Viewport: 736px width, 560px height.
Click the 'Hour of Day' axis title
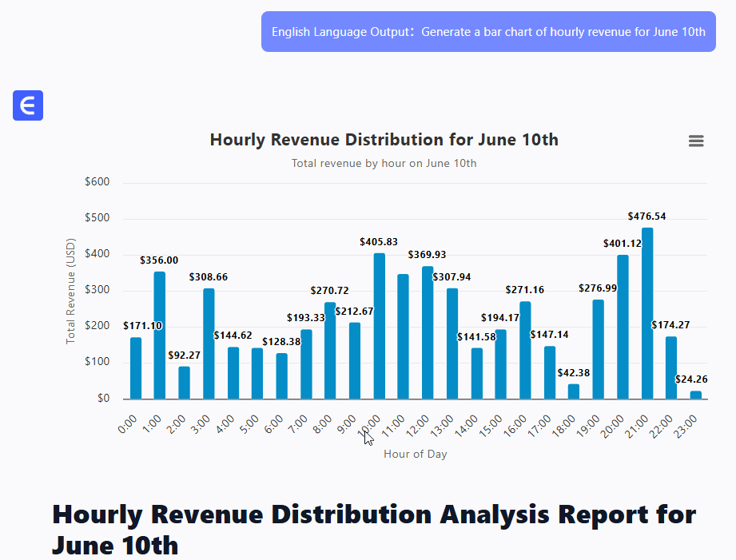point(415,455)
